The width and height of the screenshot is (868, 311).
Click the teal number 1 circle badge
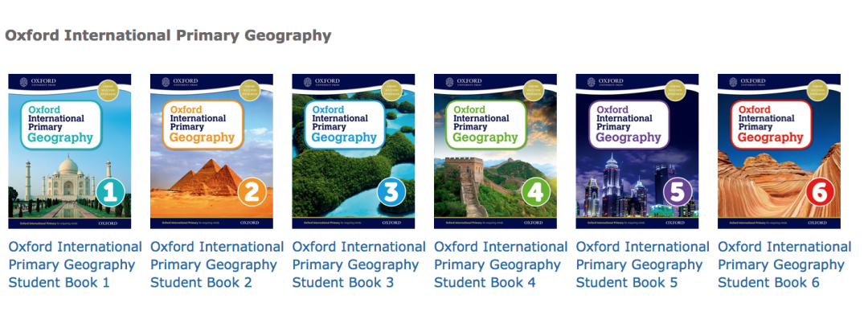pyautogui.click(x=110, y=193)
